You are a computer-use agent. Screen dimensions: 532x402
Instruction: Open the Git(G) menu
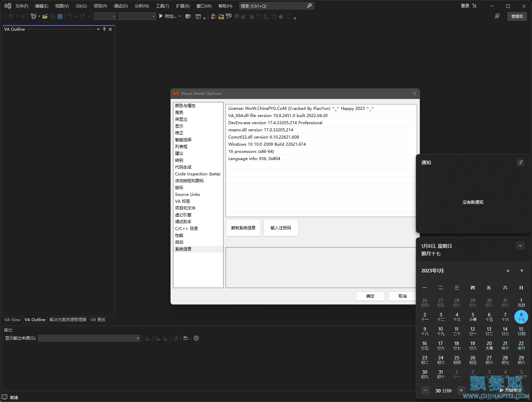tap(81, 6)
